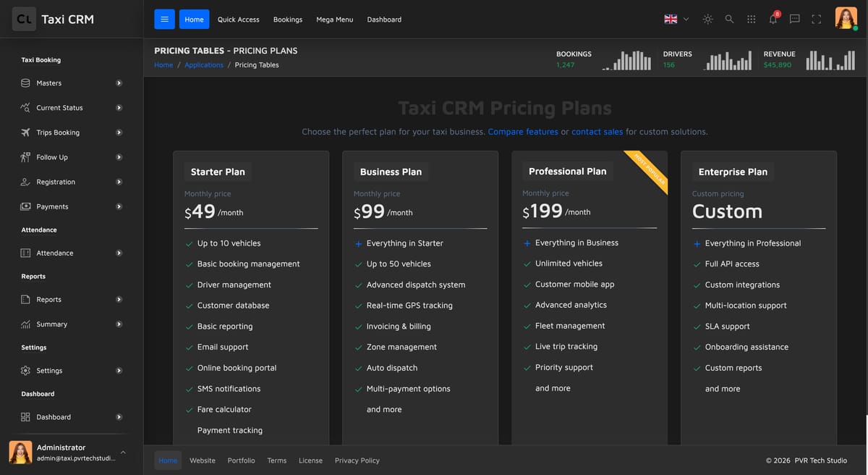The image size is (868, 475).
Task: Open the search magnifier icon
Action: click(729, 20)
